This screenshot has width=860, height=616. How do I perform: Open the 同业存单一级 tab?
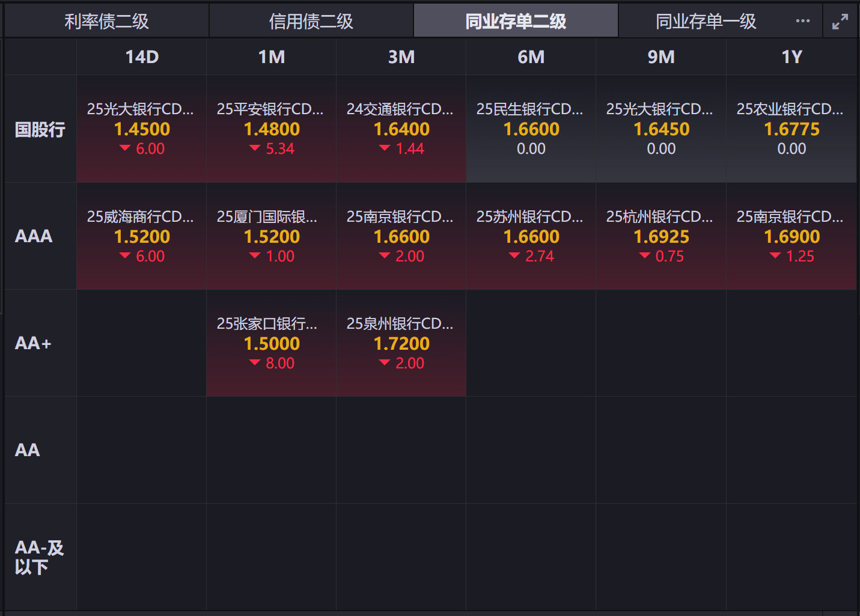(706, 21)
